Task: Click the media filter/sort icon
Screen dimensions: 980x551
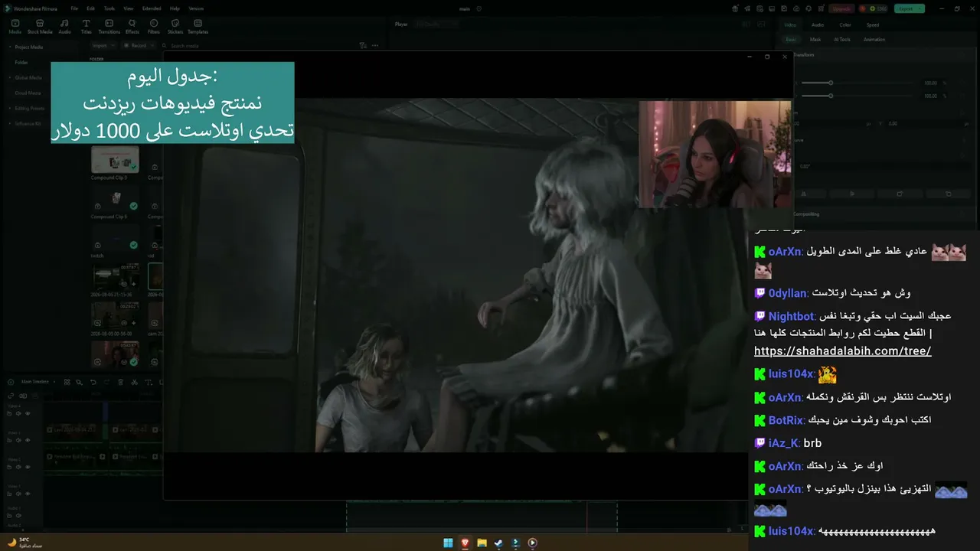Action: tap(363, 45)
